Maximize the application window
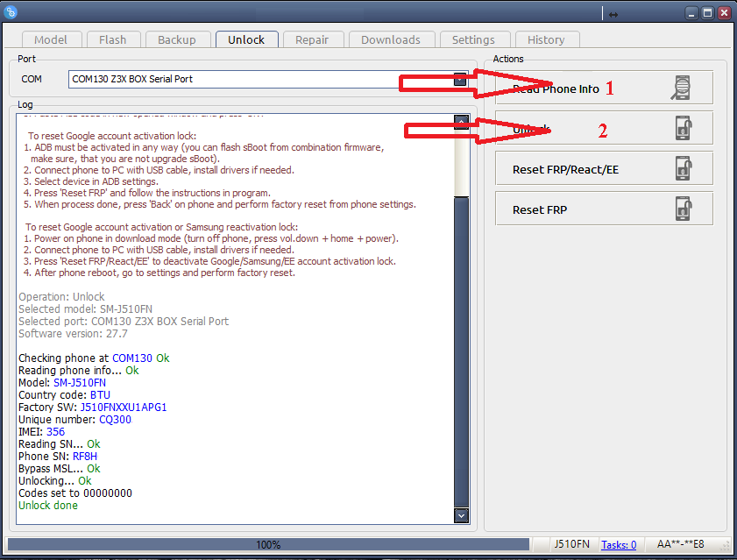 [708, 13]
